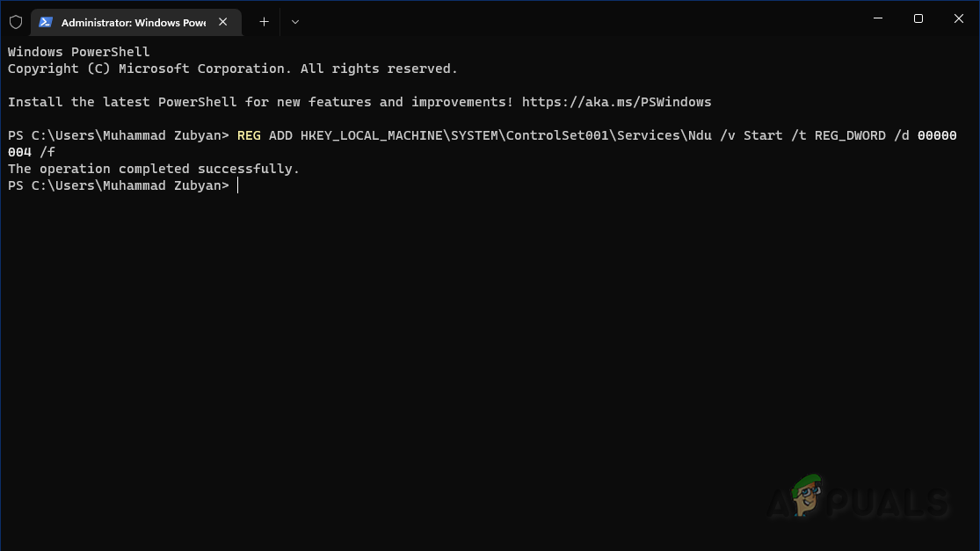
Task: Click the empty title bar drag area
Action: pyautogui.click(x=571, y=19)
